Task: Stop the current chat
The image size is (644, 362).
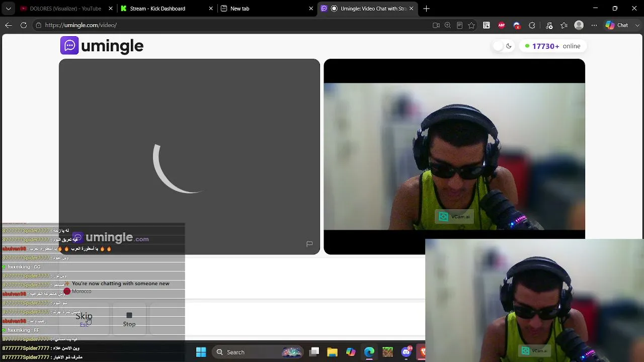Action: 129,319
